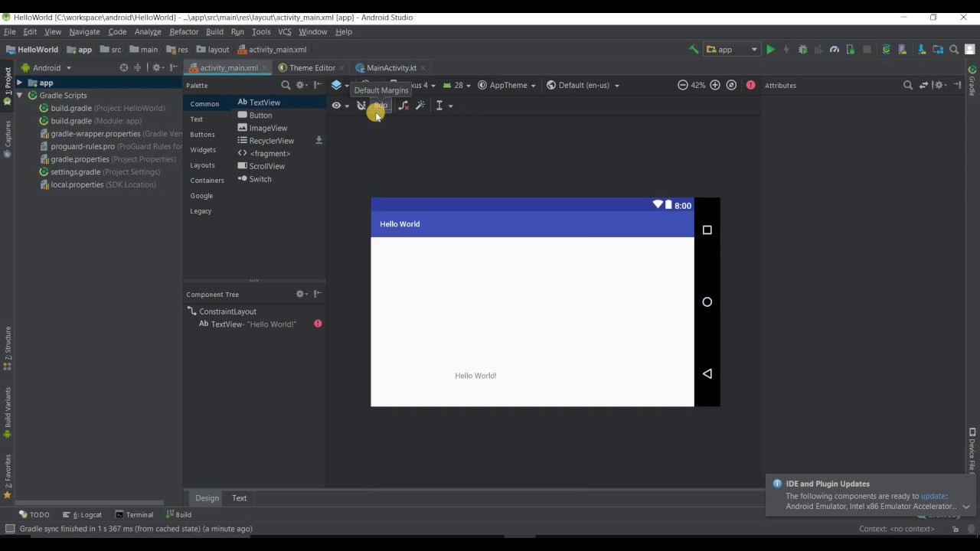Select ConstraintLayout in the Component Tree

(x=222, y=311)
